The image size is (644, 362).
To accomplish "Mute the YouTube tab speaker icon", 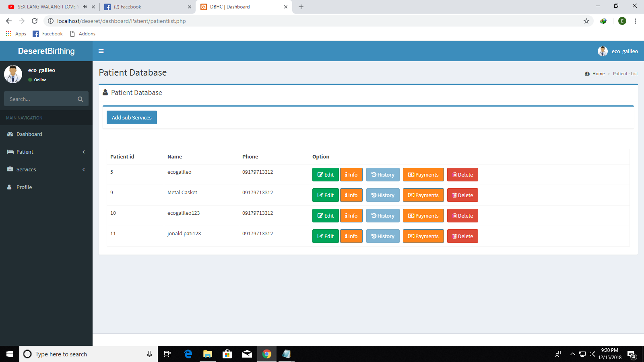I will pos(85,7).
